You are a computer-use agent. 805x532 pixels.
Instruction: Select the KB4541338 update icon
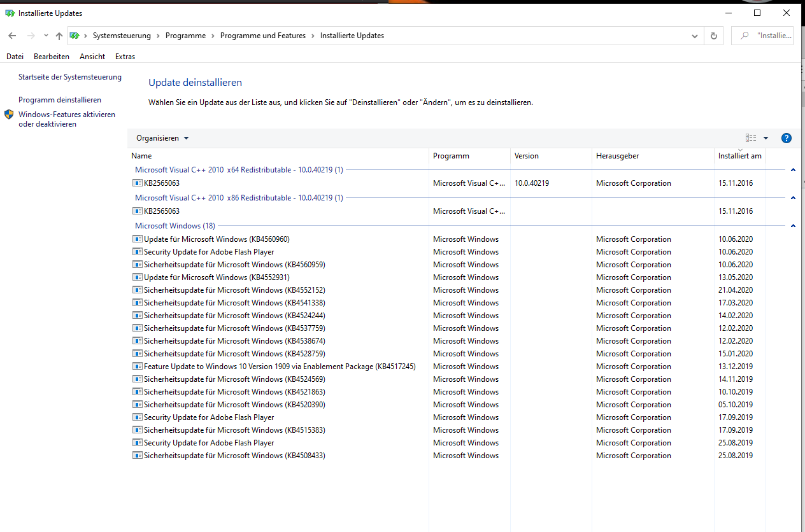pyautogui.click(x=137, y=303)
